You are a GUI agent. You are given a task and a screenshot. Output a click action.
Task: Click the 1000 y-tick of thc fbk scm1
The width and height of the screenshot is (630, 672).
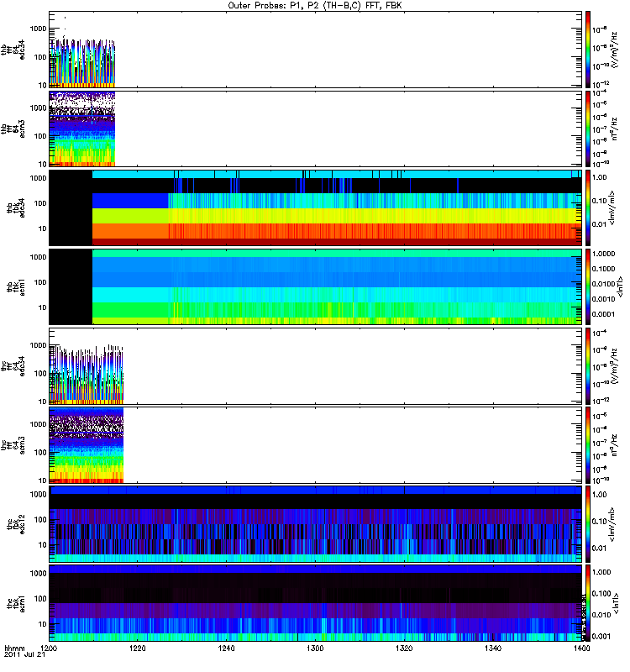click(x=39, y=574)
